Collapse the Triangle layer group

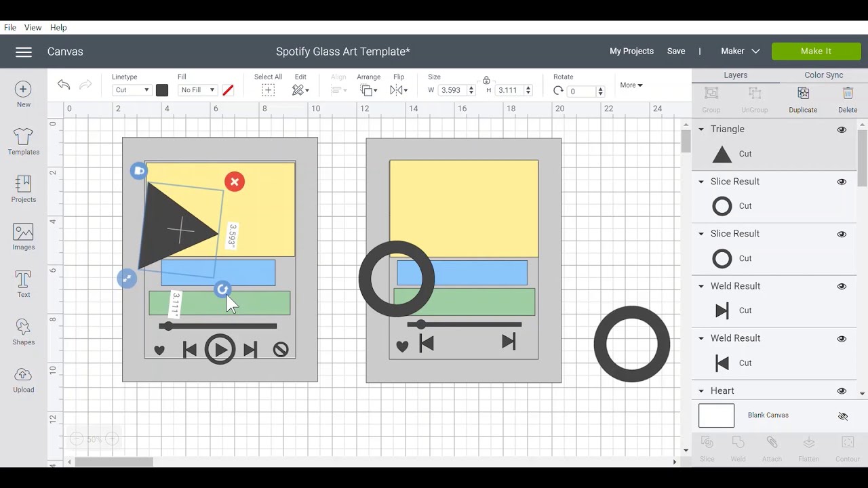[x=701, y=129]
